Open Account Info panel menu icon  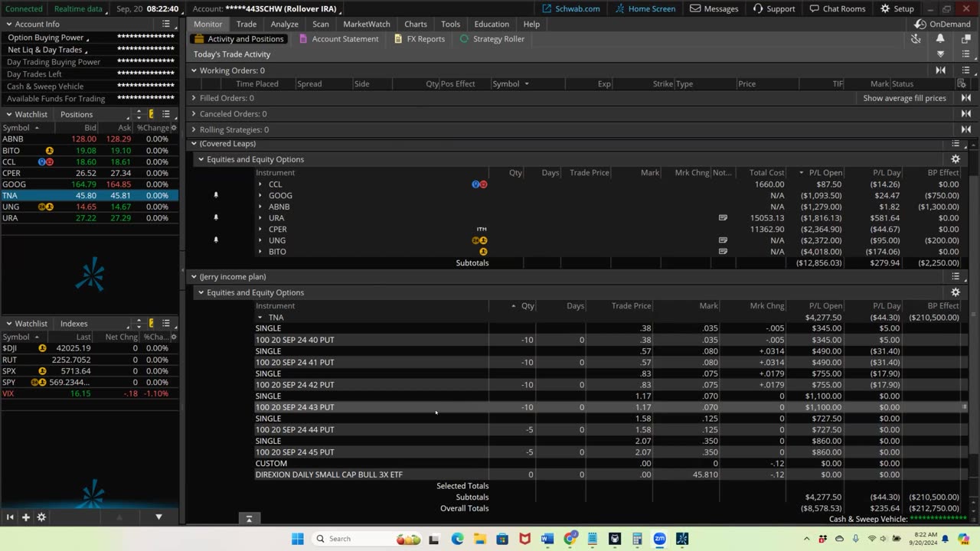pyautogui.click(x=166, y=24)
